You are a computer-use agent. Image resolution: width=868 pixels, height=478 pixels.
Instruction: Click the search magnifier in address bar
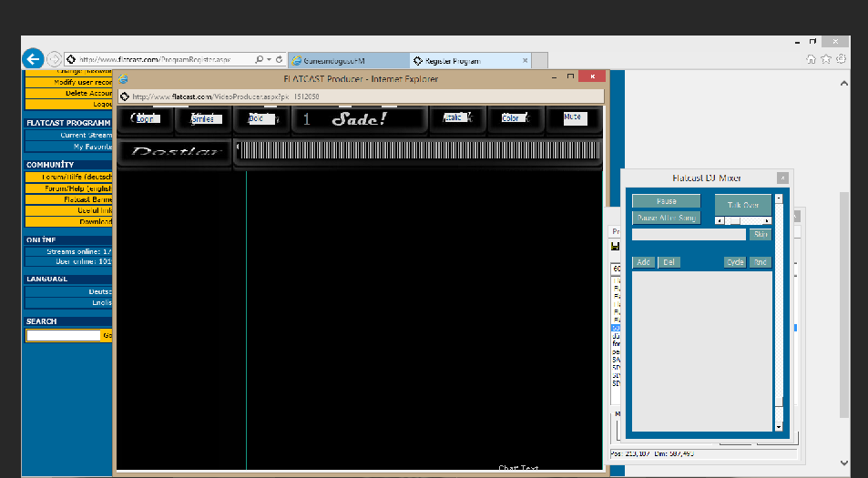[260, 60]
